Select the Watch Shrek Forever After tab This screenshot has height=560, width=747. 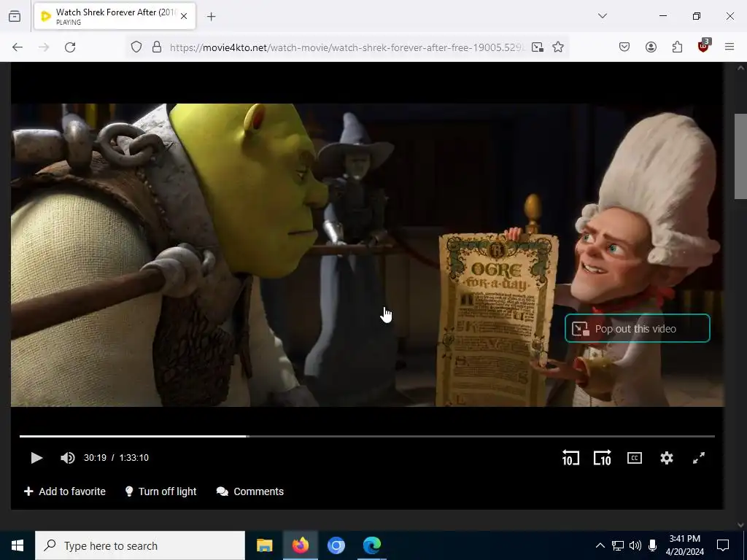pos(115,16)
